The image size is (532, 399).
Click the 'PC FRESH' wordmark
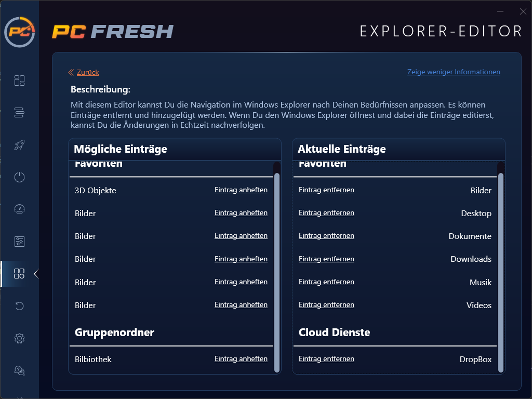pyautogui.click(x=113, y=32)
